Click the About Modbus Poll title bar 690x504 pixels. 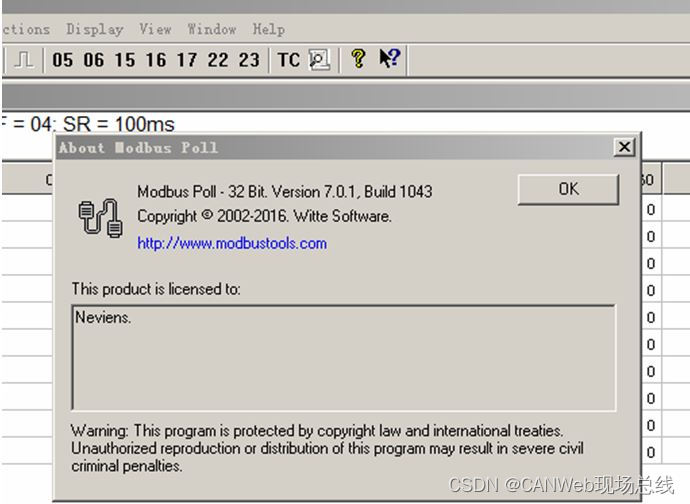click(x=334, y=147)
